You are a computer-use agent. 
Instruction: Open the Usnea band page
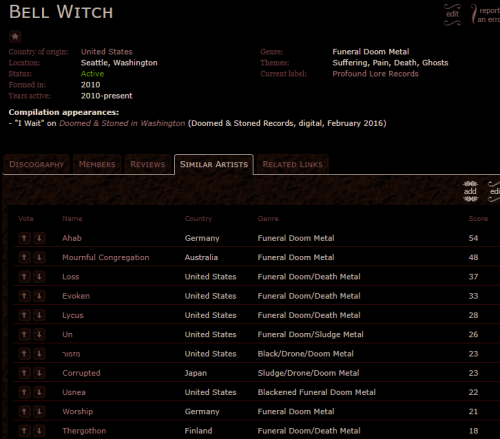(74, 392)
